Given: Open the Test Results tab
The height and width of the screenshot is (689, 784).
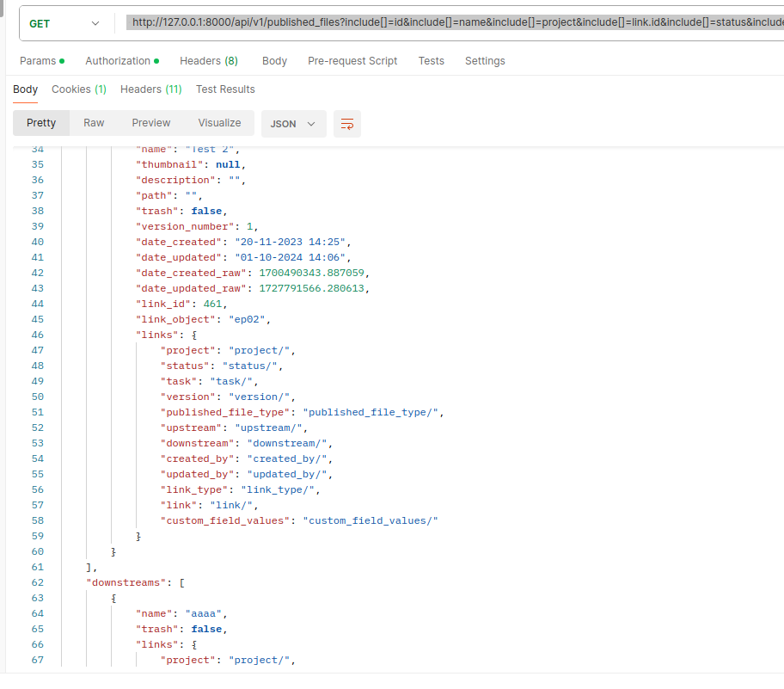Looking at the screenshot, I should pyautogui.click(x=225, y=89).
